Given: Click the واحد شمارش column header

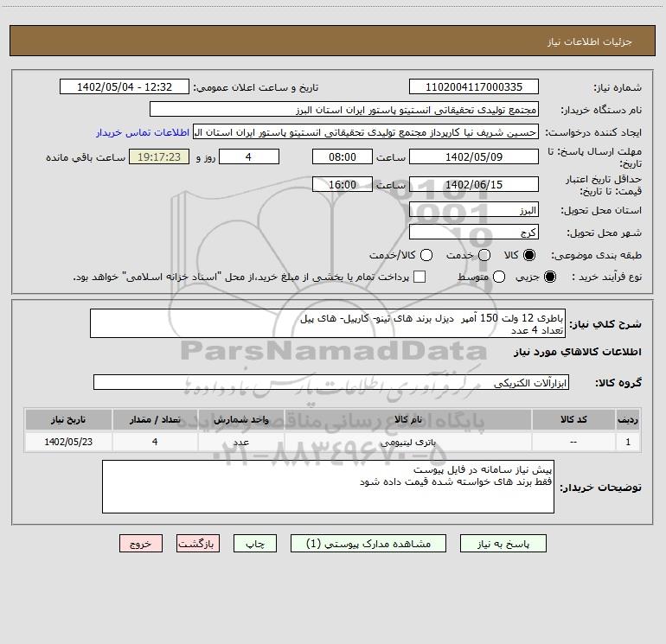Looking at the screenshot, I should pyautogui.click(x=240, y=419).
